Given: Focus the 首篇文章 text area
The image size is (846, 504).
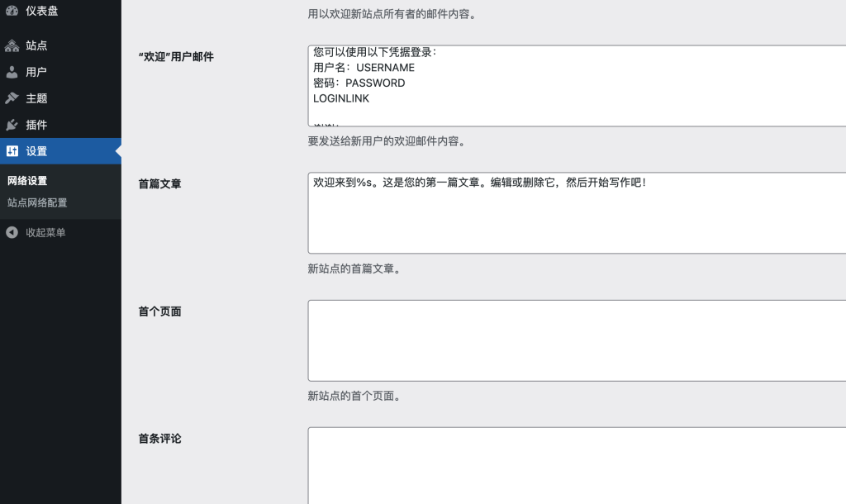Looking at the screenshot, I should tap(577, 213).
